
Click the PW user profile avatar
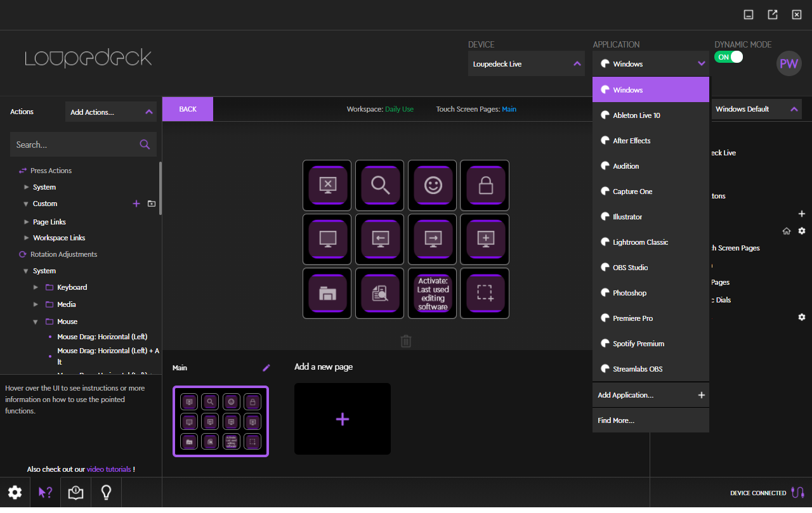pos(789,63)
